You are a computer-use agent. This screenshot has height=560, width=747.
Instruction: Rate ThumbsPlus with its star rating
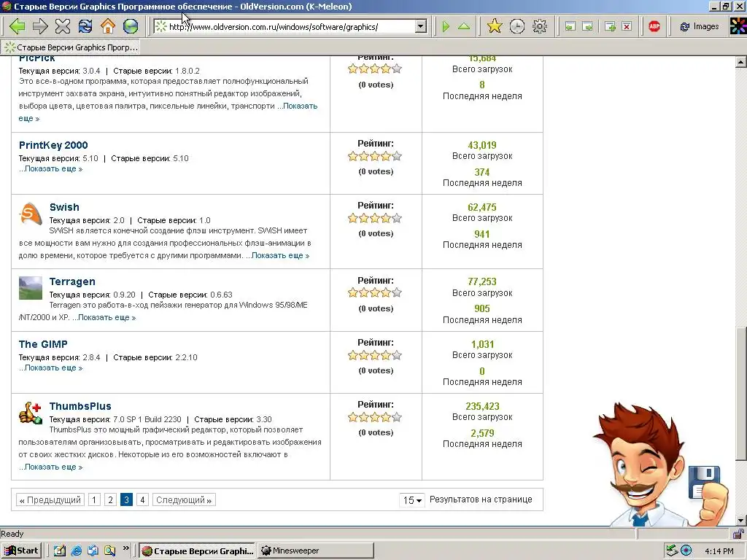[375, 418]
